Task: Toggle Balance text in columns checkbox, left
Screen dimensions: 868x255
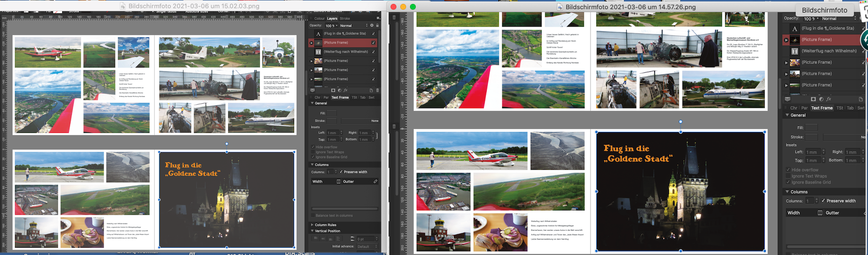Action: (x=312, y=215)
